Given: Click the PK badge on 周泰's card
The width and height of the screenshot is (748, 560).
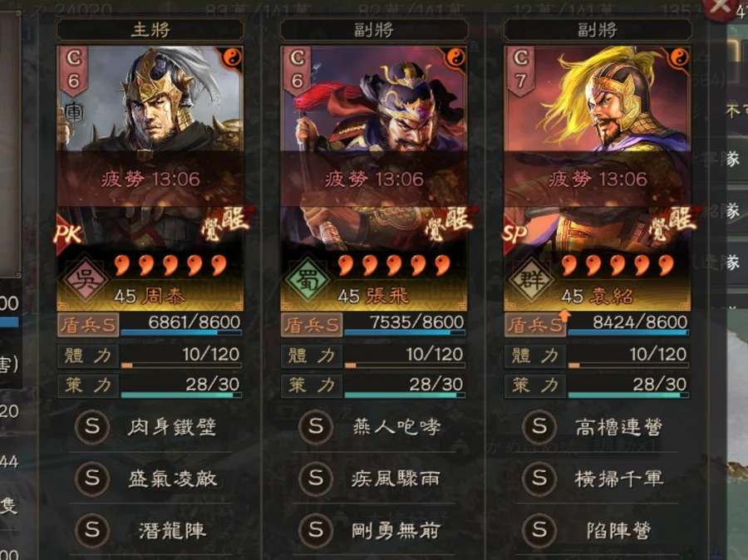Looking at the screenshot, I should coord(68,233).
